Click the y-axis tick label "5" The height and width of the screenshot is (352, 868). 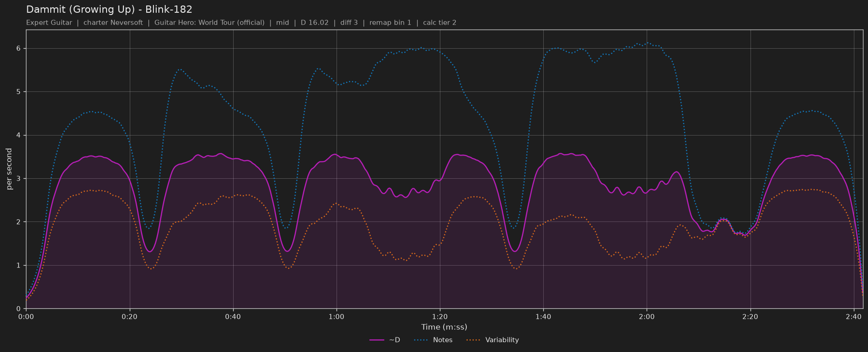pyautogui.click(x=19, y=92)
